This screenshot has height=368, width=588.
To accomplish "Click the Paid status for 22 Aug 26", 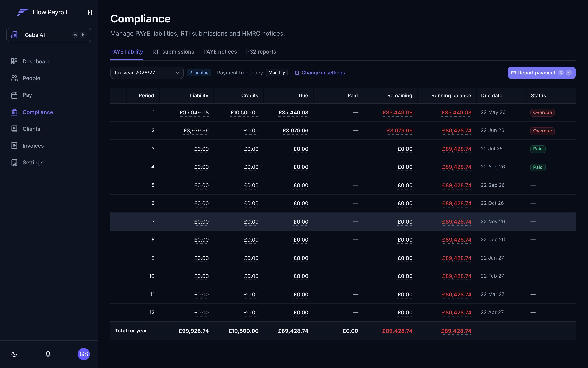I will tap(538, 167).
